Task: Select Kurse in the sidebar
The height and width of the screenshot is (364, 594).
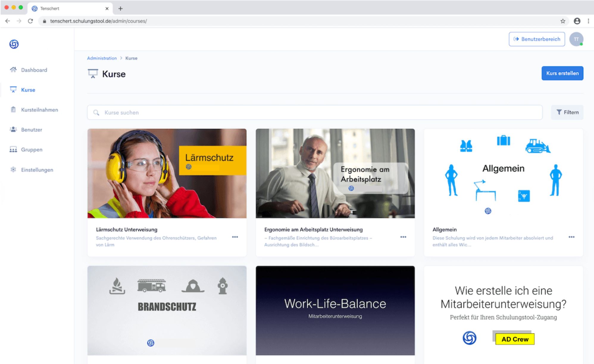Action: pyautogui.click(x=28, y=90)
